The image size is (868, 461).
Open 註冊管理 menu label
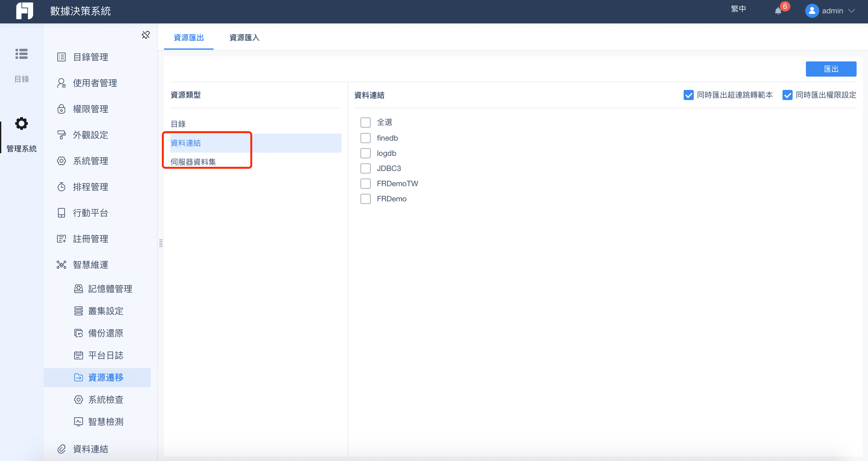(x=91, y=238)
